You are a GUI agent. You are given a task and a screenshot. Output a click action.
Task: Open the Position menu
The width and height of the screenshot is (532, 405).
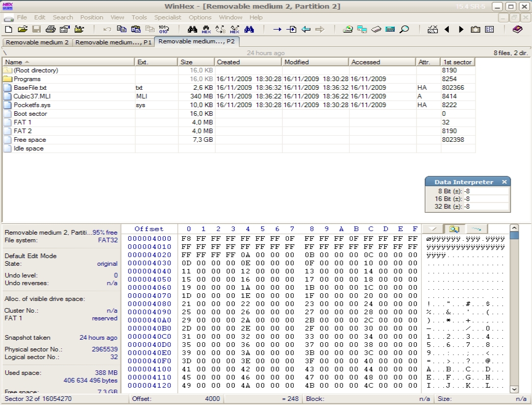click(91, 17)
